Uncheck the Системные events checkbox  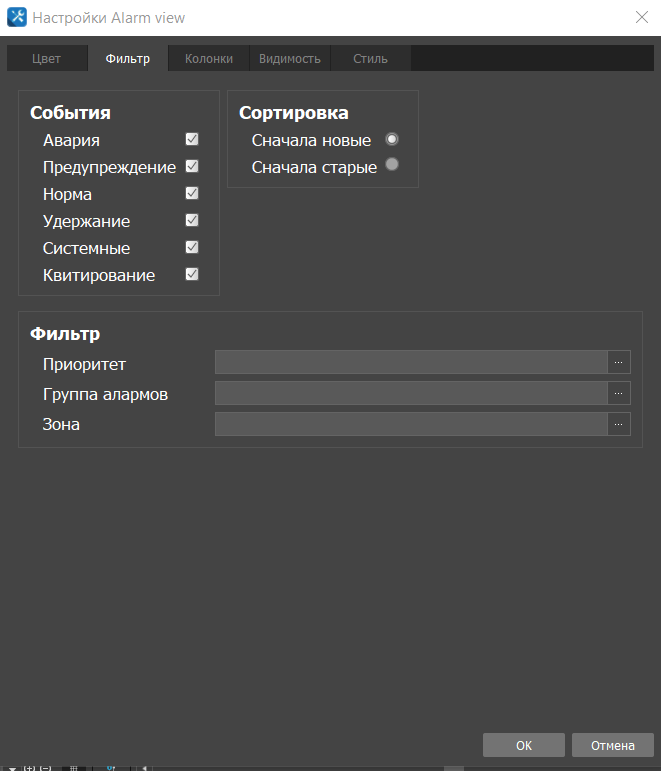[192, 248]
